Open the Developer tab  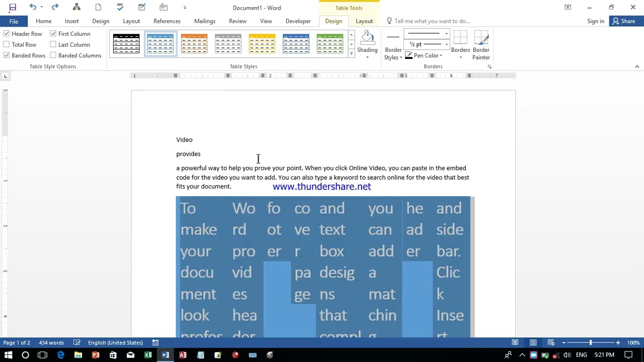coord(298,21)
